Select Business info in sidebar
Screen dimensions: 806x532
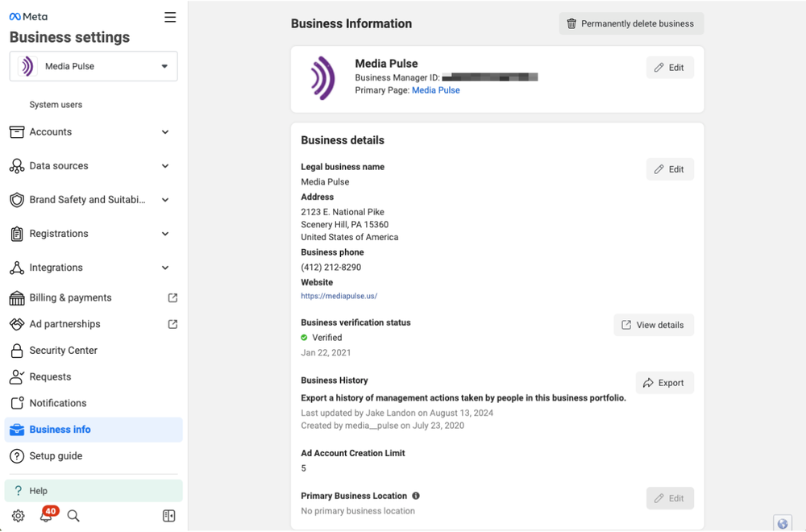click(93, 430)
